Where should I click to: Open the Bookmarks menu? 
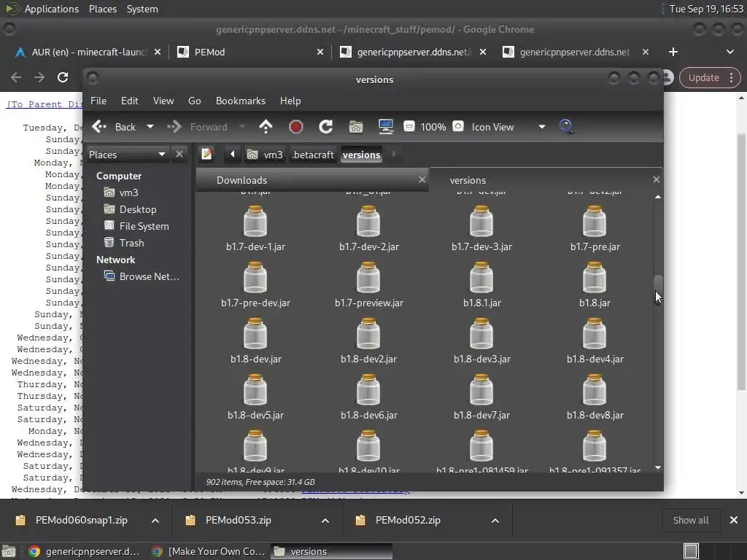[x=241, y=101]
